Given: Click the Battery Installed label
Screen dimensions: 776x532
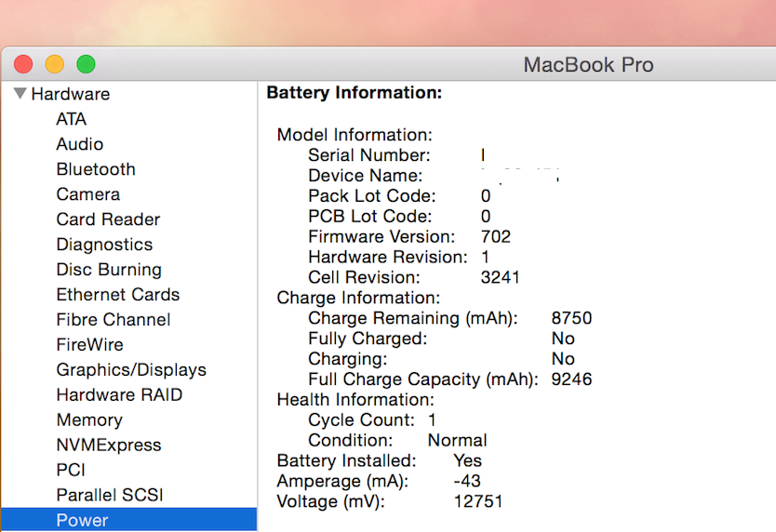Looking at the screenshot, I should coord(346,460).
